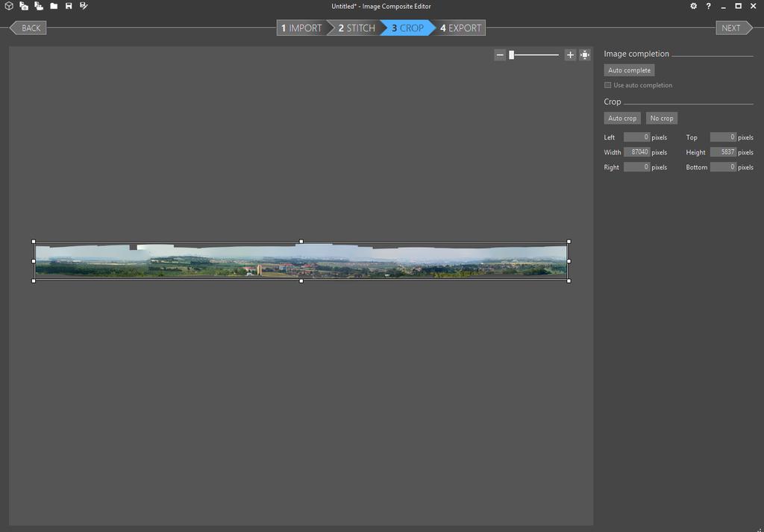
Task: Open existing project folder icon
Action: point(54,6)
